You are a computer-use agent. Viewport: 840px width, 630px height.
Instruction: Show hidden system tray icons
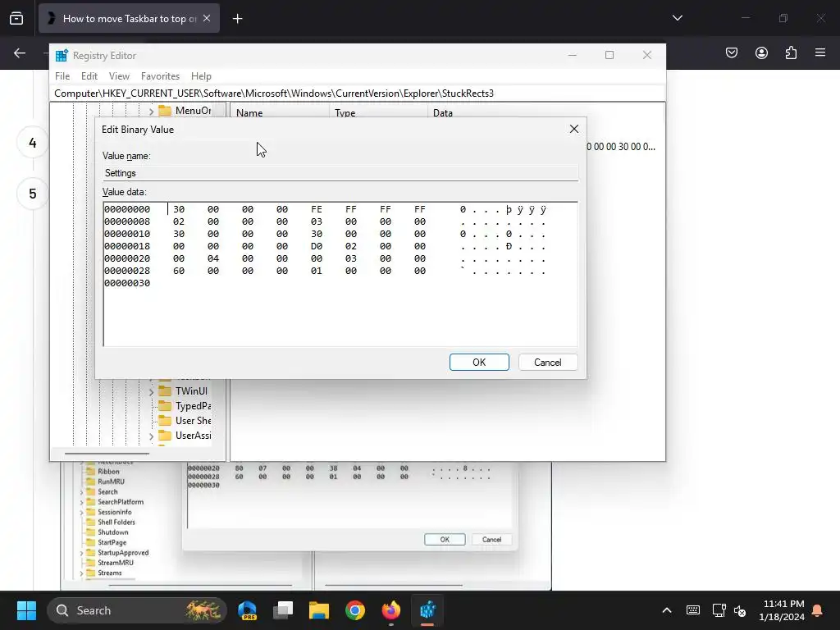667,610
